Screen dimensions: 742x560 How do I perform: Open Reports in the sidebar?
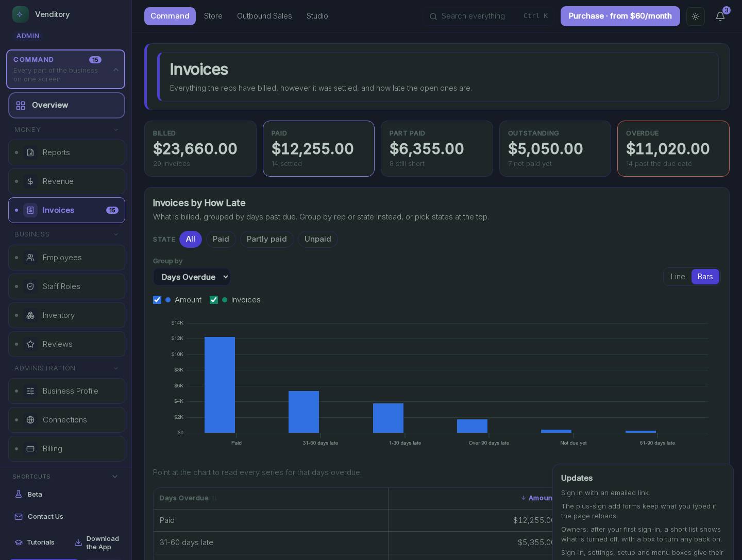point(66,152)
